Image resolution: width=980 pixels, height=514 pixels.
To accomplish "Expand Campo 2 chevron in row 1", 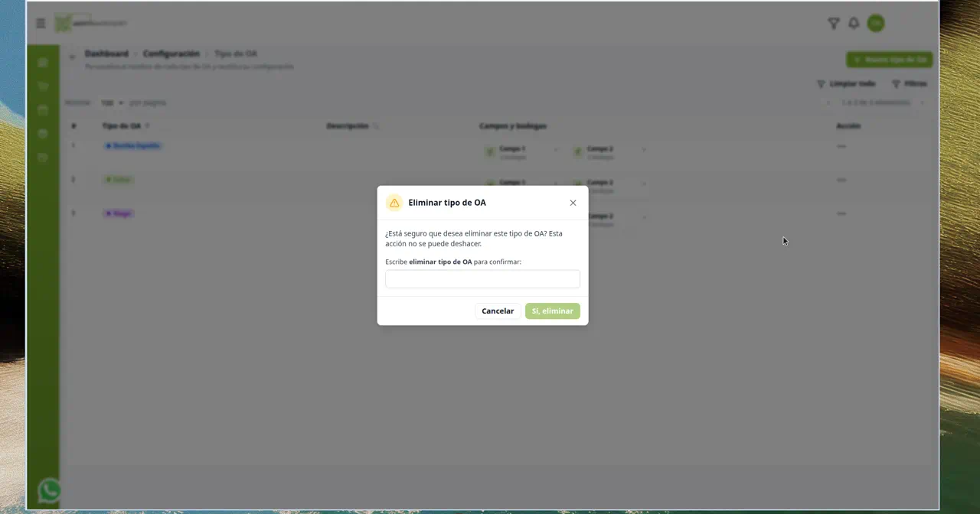I will [644, 150].
